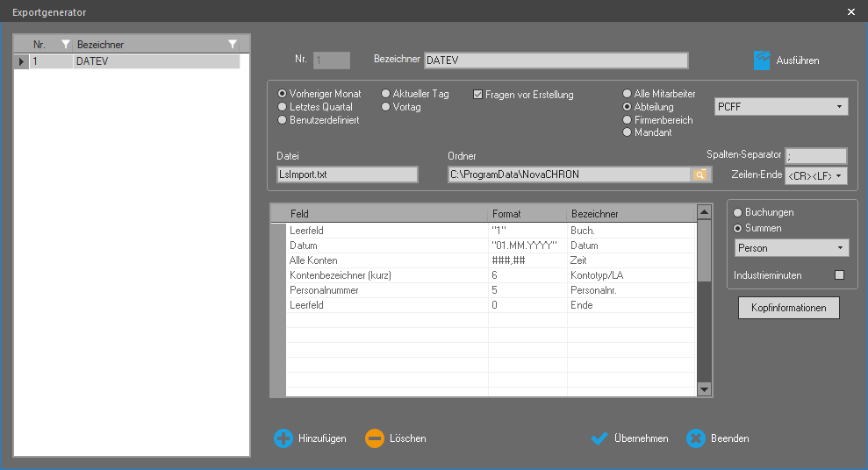Click the Hinzufügen plus icon
Screen dimensions: 868x470
283,438
